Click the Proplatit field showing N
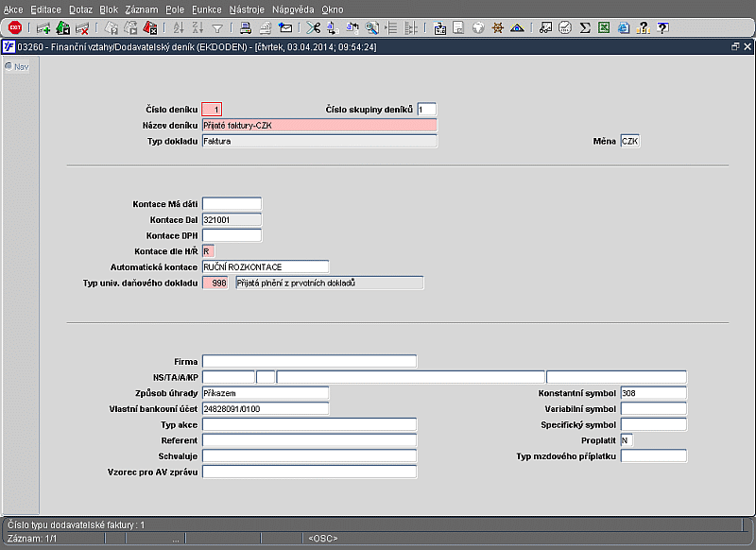 point(627,440)
